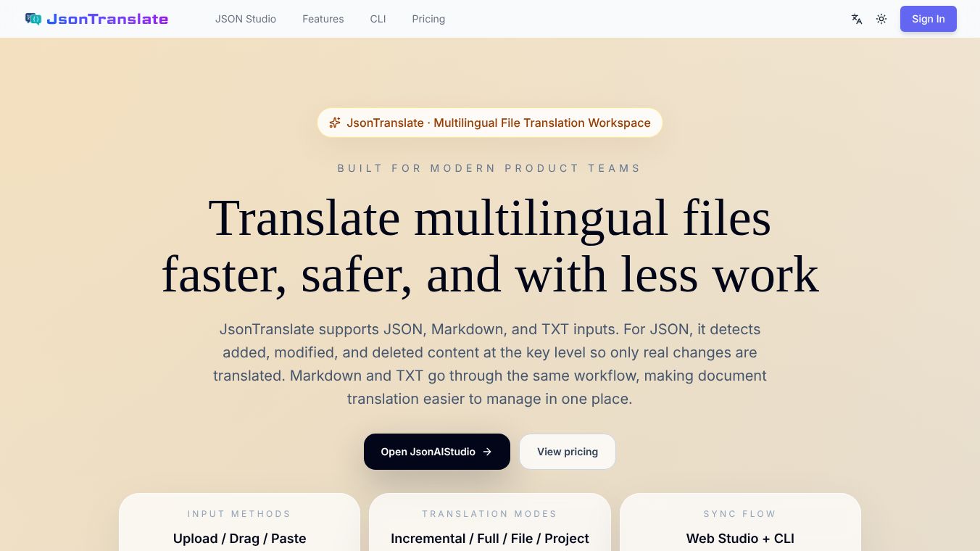Image resolution: width=980 pixels, height=551 pixels.
Task: Open the language switcher icon
Action: click(x=857, y=19)
